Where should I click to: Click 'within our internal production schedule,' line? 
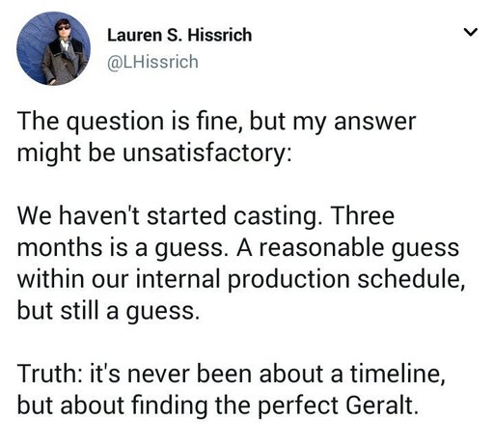[x=241, y=279]
